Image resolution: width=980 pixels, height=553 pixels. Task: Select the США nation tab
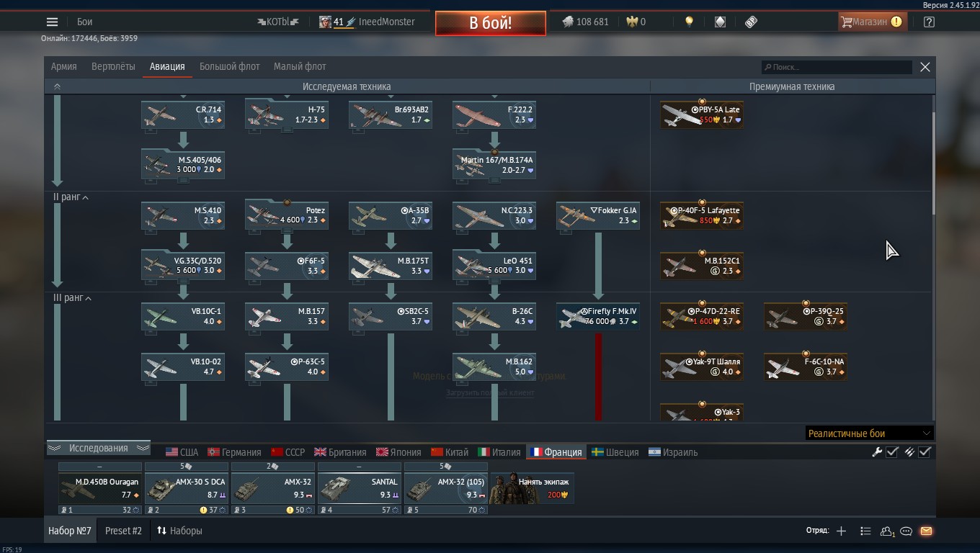(182, 452)
